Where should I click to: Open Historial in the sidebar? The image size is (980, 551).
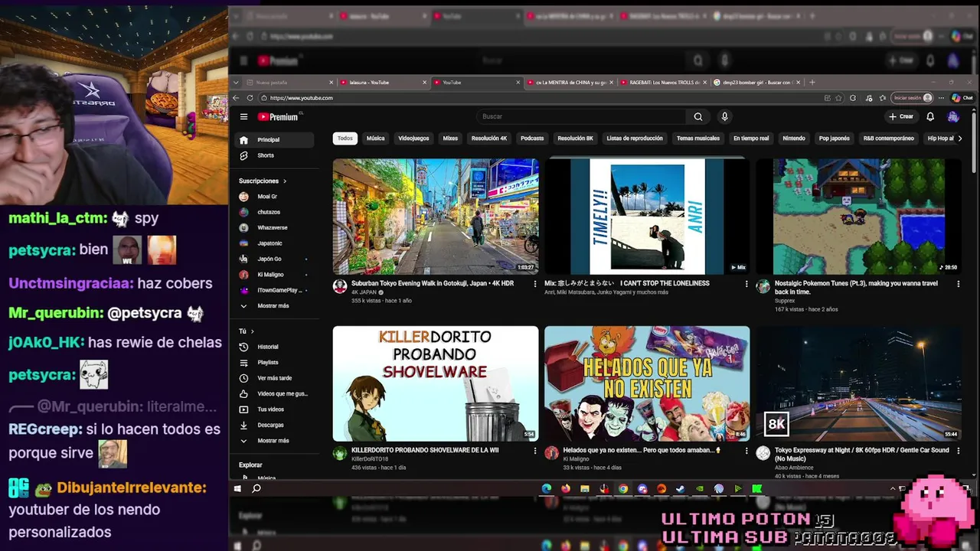pyautogui.click(x=276, y=347)
